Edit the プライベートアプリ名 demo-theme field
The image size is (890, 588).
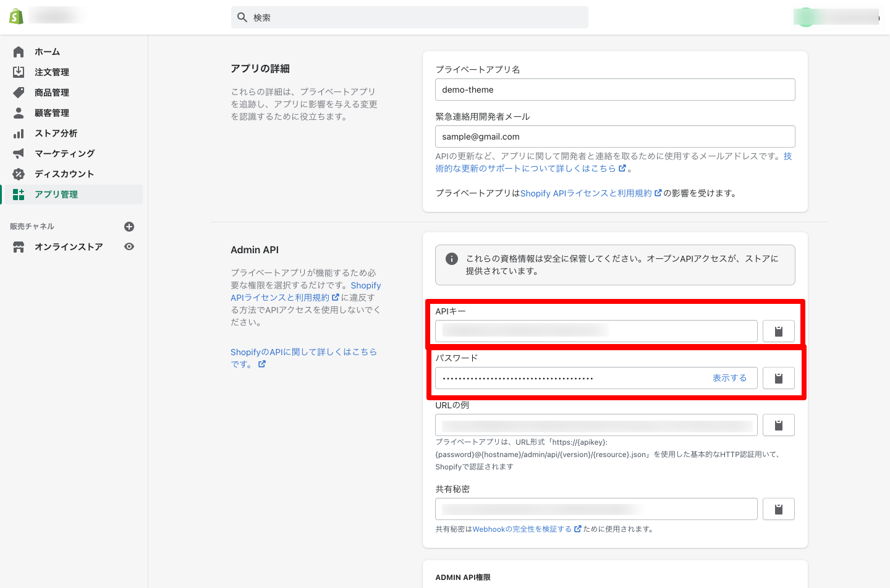pyautogui.click(x=614, y=90)
